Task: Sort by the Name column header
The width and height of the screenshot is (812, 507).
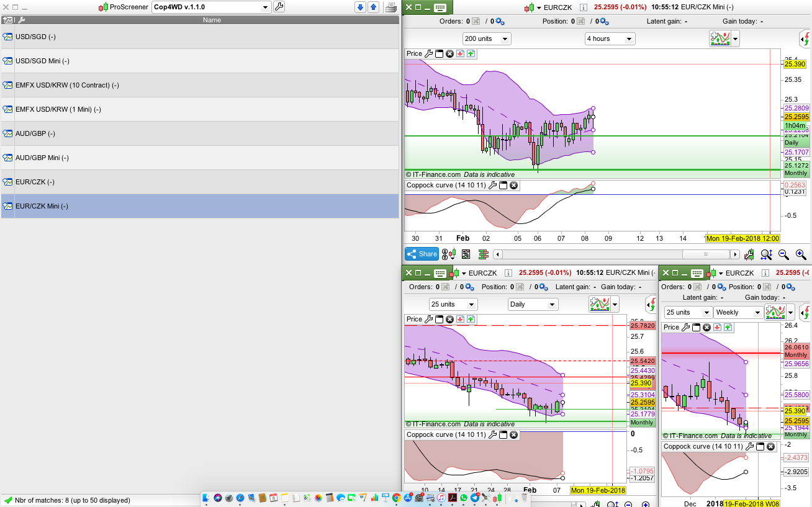Action: [212, 20]
